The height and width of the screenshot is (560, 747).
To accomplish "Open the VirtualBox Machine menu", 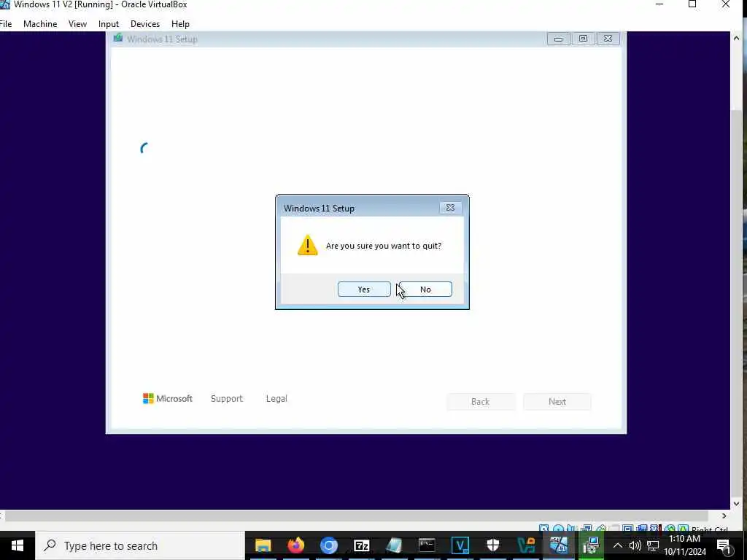I will (x=40, y=24).
